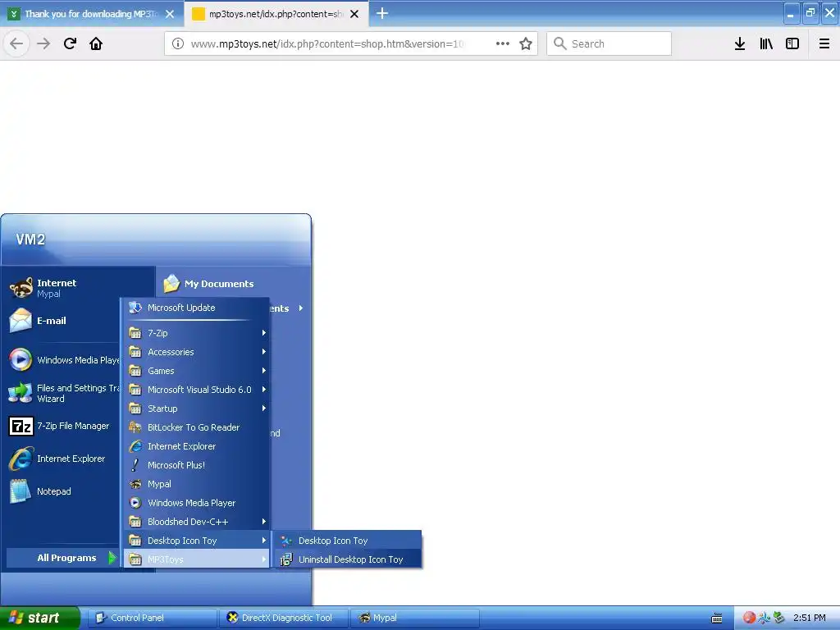Screen dimensions: 840x630
Task: Open Microsoft Update in programs list
Action: click(196, 308)
